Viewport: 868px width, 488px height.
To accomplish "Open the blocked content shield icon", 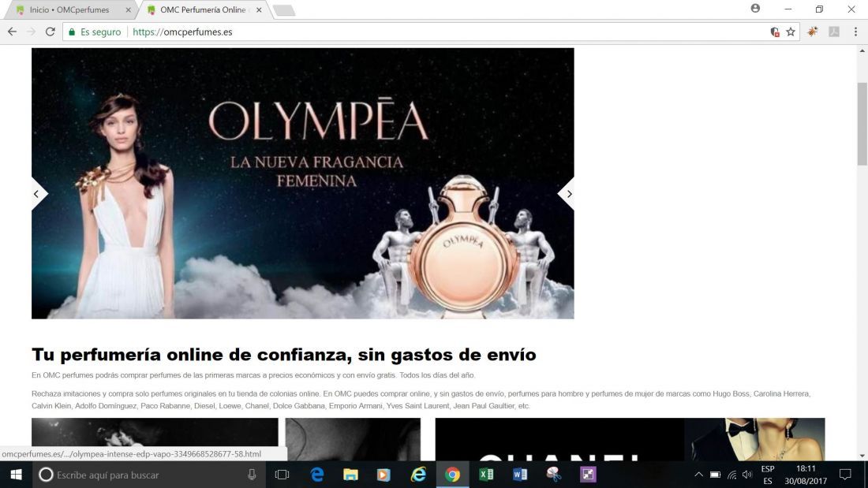I will click(x=775, y=32).
